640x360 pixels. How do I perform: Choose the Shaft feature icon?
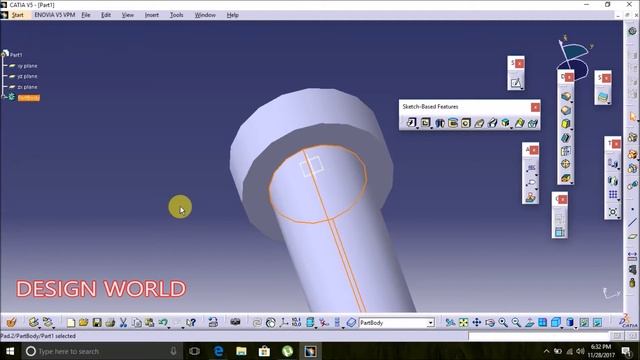pos(440,123)
